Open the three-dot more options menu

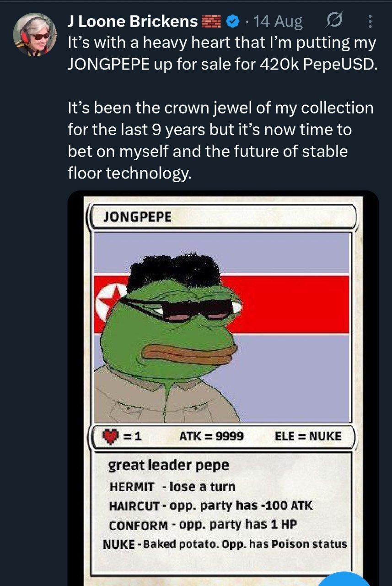370,21
